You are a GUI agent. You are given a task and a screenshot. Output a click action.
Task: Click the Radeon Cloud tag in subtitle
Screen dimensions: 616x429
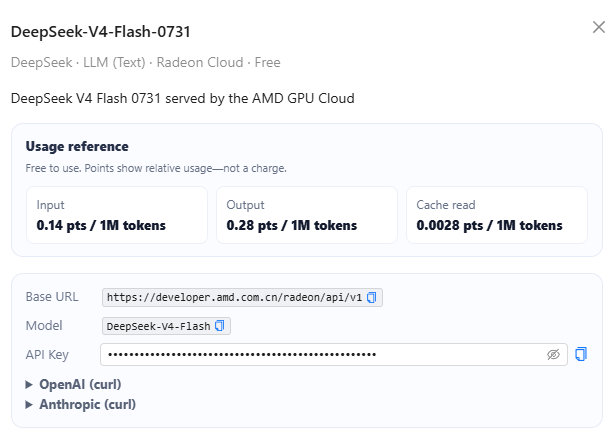(200, 62)
